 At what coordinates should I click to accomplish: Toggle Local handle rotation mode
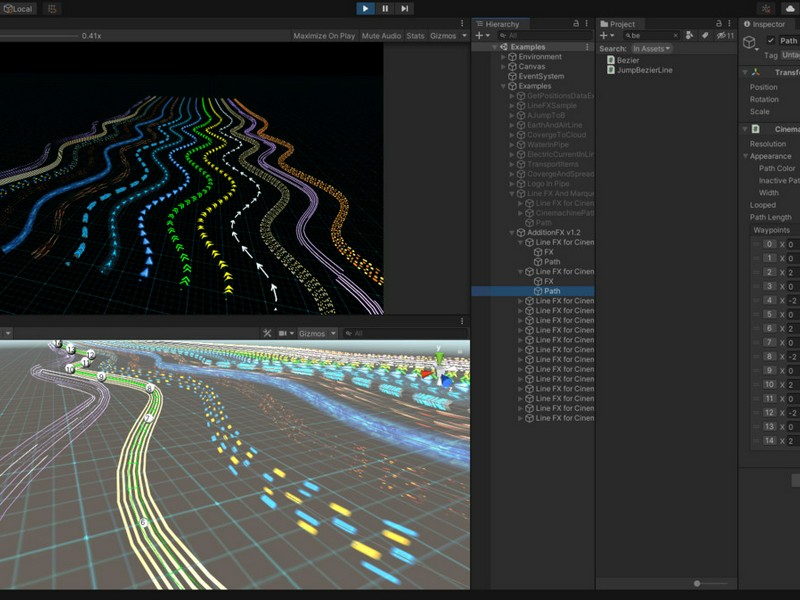pyautogui.click(x=18, y=9)
